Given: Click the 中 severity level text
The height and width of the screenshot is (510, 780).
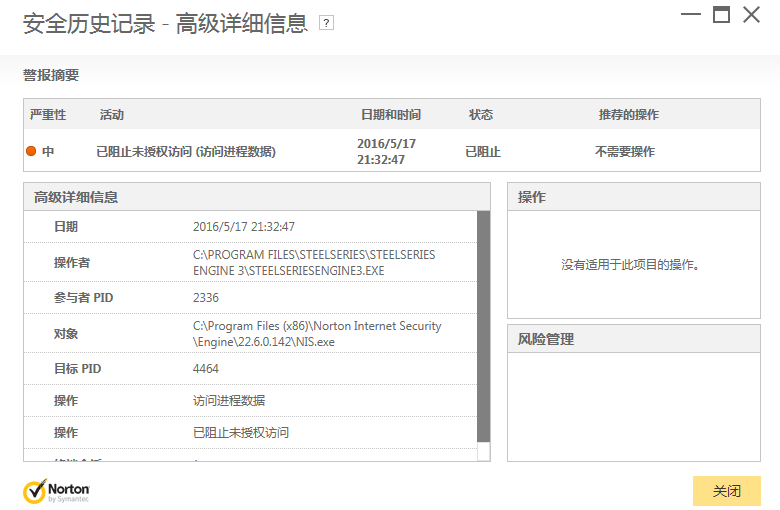Looking at the screenshot, I should click(x=48, y=151).
